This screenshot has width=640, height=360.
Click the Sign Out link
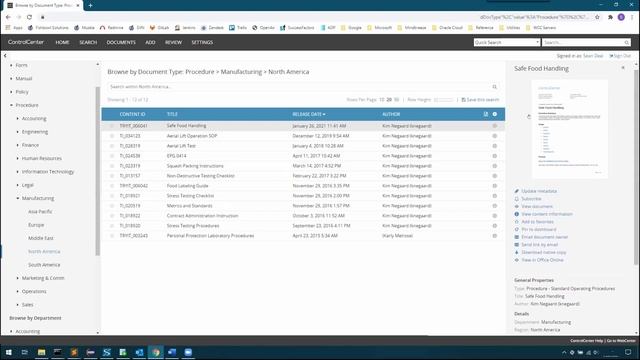tap(620, 56)
